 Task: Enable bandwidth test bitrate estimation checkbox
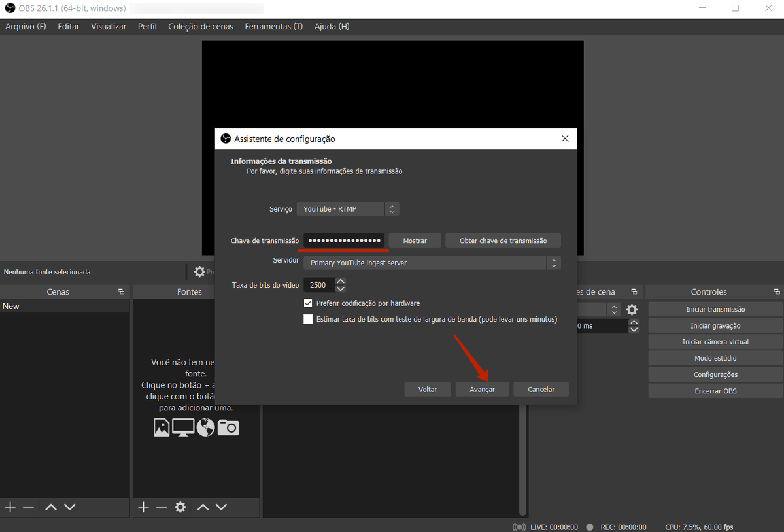309,320
